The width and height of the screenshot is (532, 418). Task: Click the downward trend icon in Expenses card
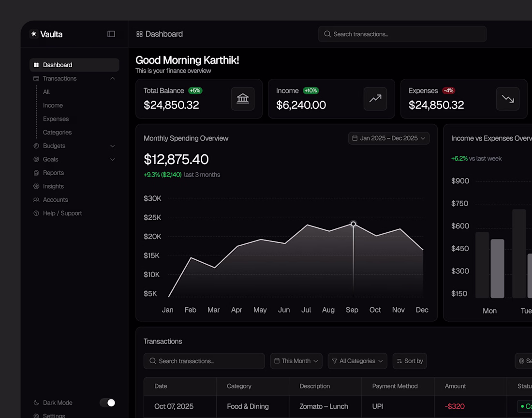(507, 99)
